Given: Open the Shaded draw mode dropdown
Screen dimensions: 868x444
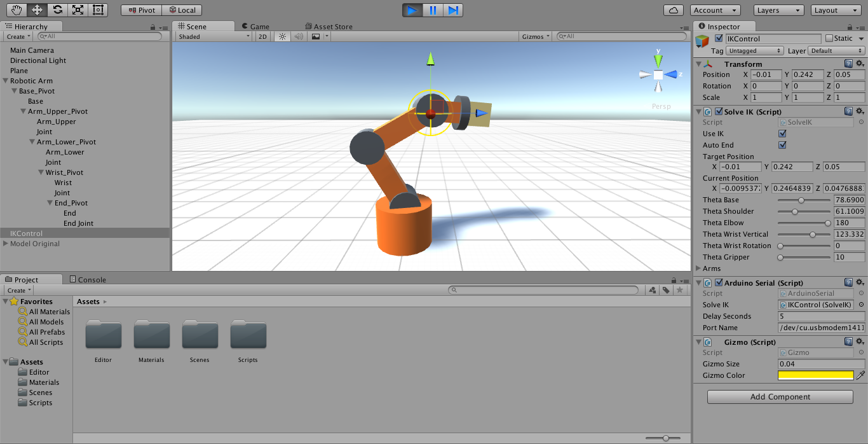Looking at the screenshot, I should tap(213, 36).
